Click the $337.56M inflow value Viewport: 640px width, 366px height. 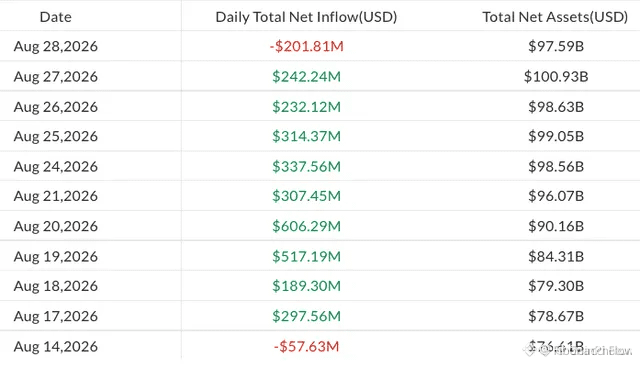306,166
